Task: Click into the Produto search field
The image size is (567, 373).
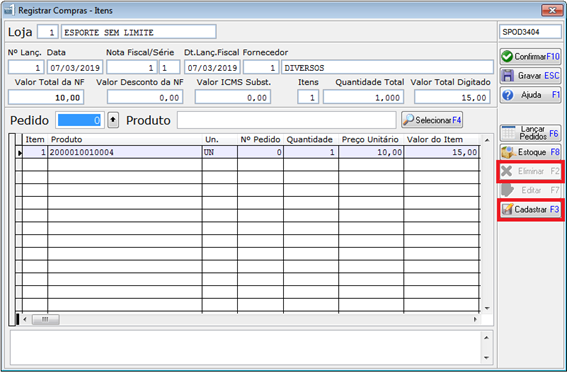Action: pos(287,120)
